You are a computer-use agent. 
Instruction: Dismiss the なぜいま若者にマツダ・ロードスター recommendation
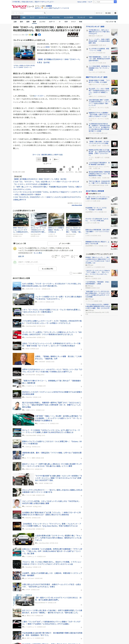(81, 289)
